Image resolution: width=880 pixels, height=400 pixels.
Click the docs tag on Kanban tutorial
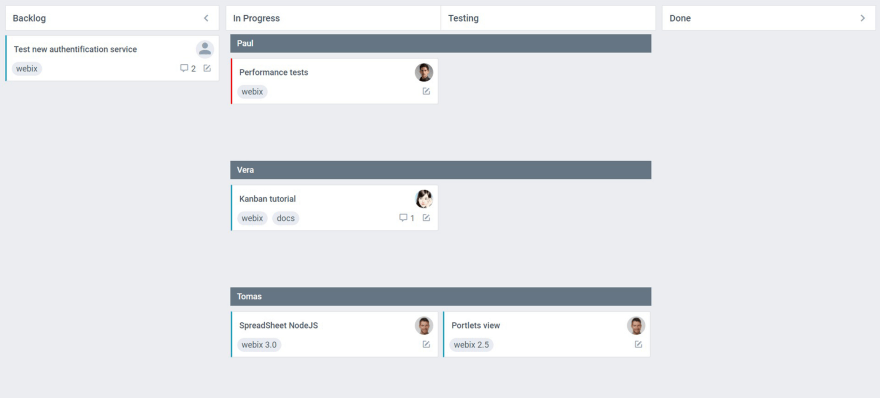(286, 218)
